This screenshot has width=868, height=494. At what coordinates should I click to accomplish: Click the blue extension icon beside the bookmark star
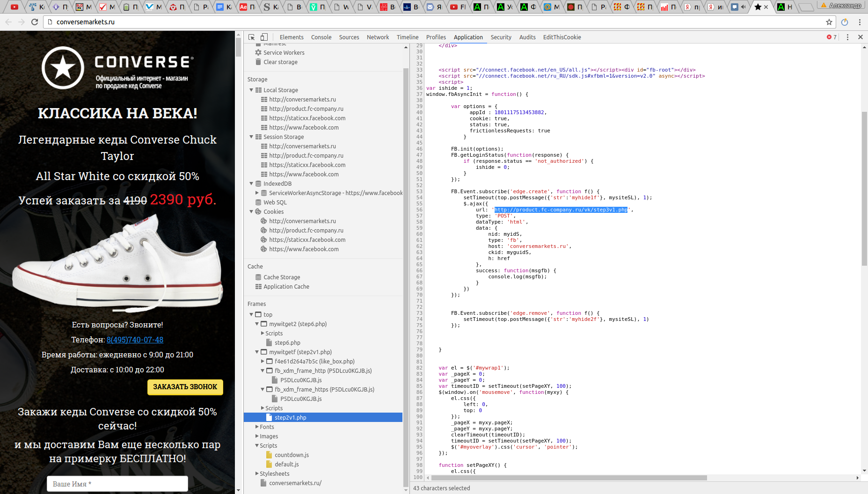(845, 22)
